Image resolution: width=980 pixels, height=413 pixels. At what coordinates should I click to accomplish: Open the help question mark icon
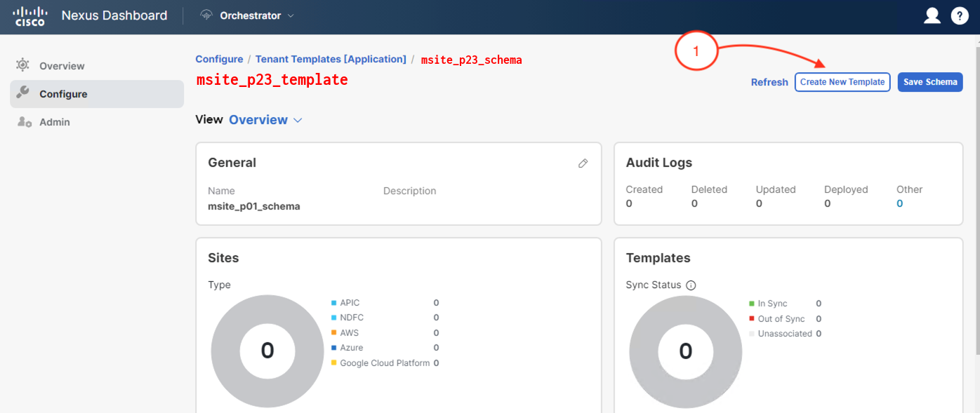[960, 15]
